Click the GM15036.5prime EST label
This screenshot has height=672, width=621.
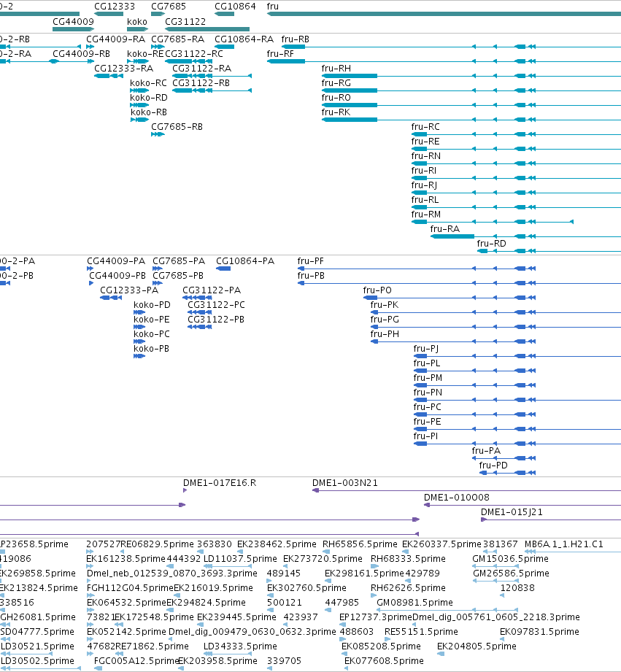[x=510, y=558]
